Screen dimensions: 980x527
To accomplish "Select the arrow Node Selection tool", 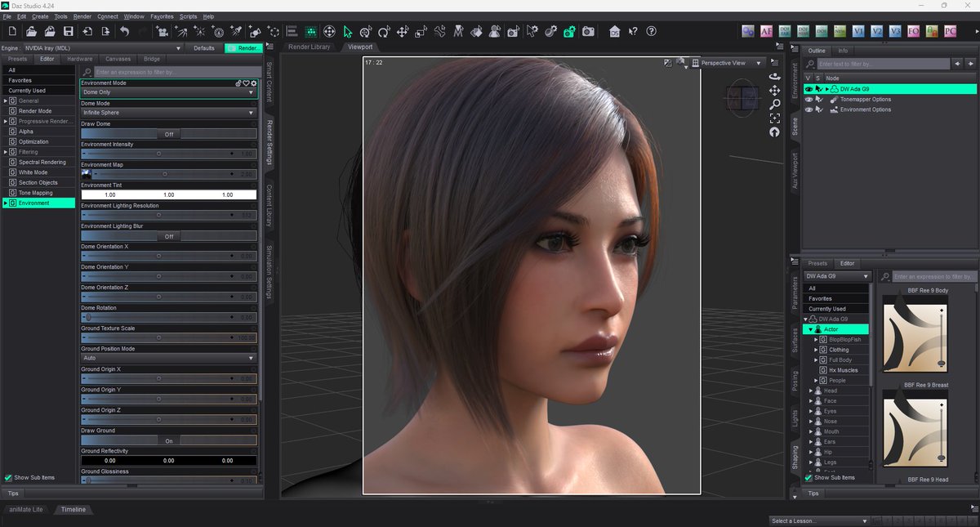I will click(x=348, y=31).
